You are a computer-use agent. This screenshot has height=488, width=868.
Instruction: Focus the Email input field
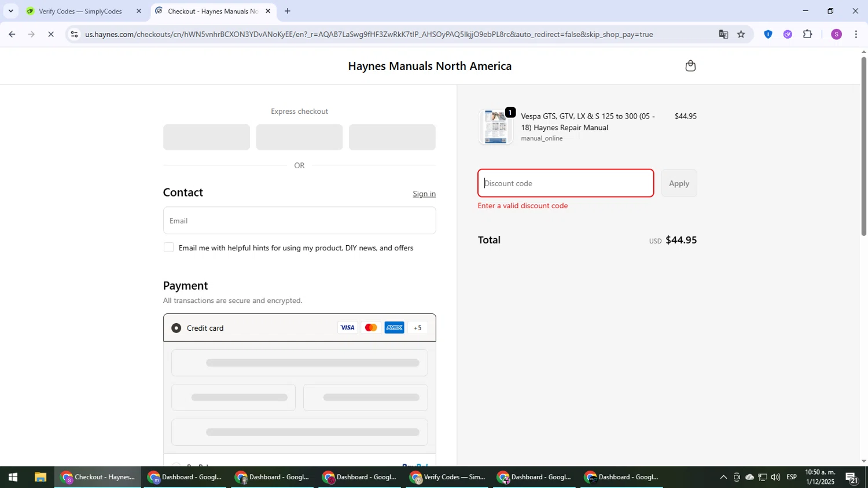299,221
